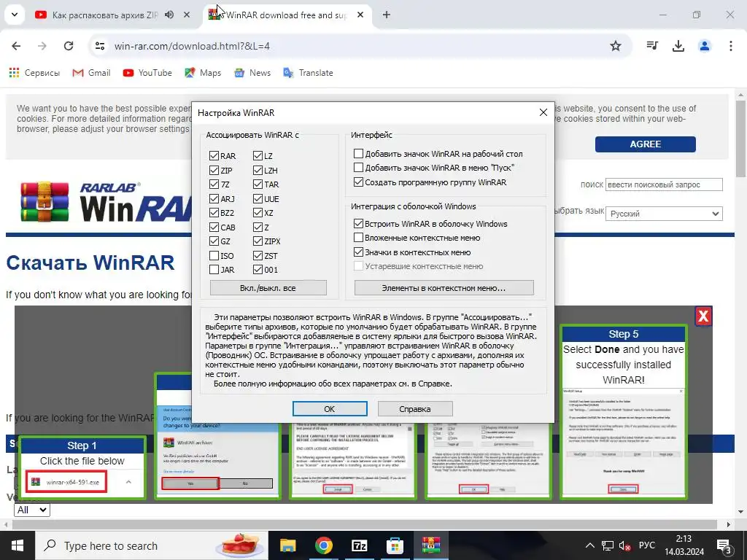Enable Вложенные контекстные меню
Screen dimensions: 747x560
pos(358,238)
